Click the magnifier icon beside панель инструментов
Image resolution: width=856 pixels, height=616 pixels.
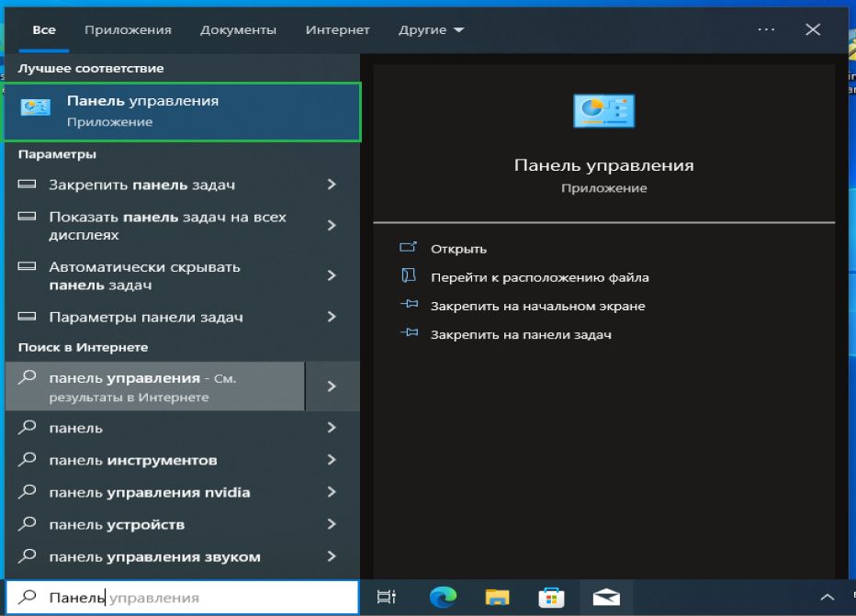[x=26, y=460]
